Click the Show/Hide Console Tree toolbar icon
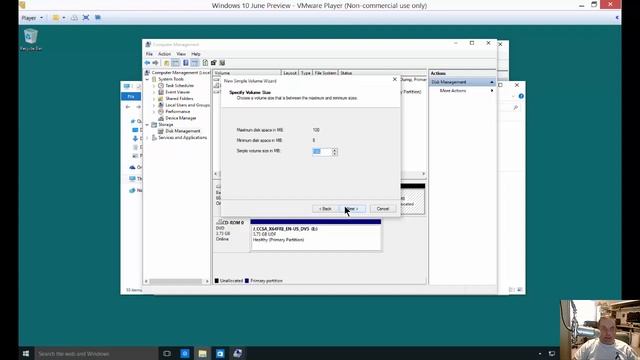Screen dimensions: 640x360 176,63
